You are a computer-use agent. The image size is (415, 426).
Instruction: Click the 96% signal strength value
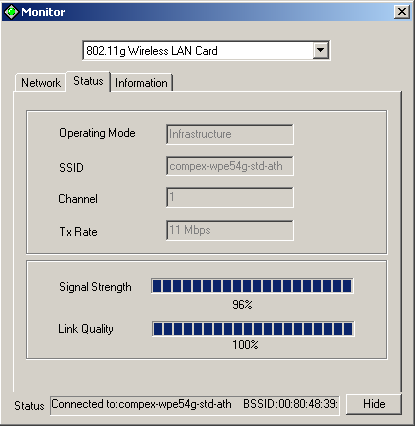point(242,305)
